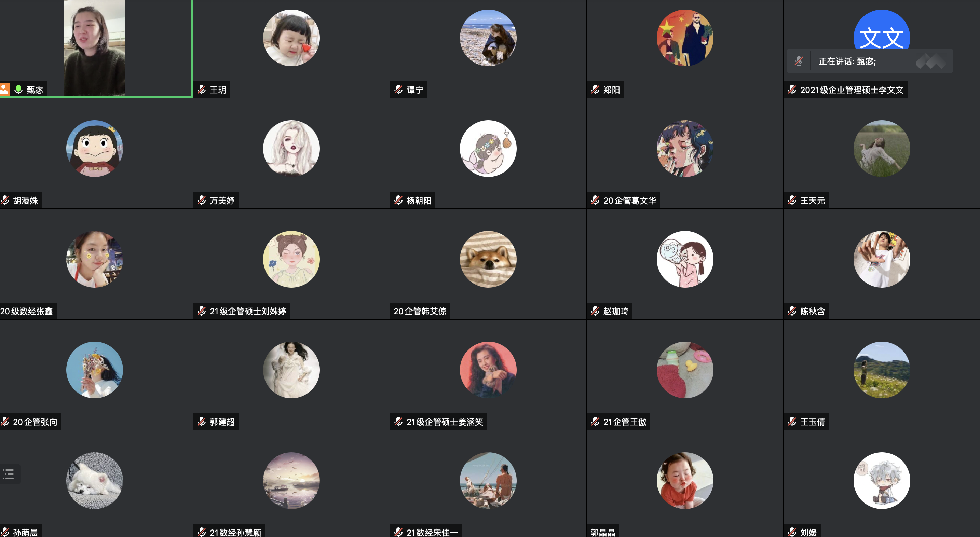Viewport: 980px width, 537px height.
Task: Click muted mic icon beside 21级企管硕士刘姝婷
Action: click(202, 311)
